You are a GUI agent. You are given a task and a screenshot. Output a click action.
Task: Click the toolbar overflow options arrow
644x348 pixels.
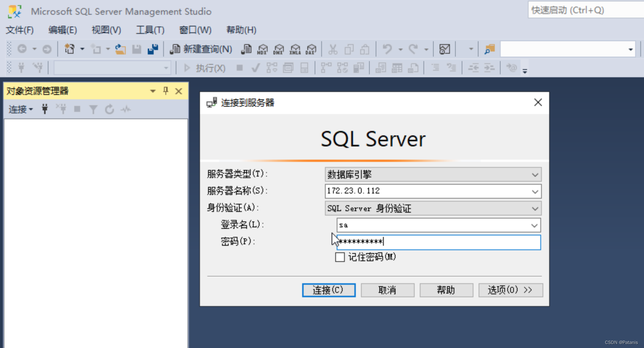pos(525,71)
